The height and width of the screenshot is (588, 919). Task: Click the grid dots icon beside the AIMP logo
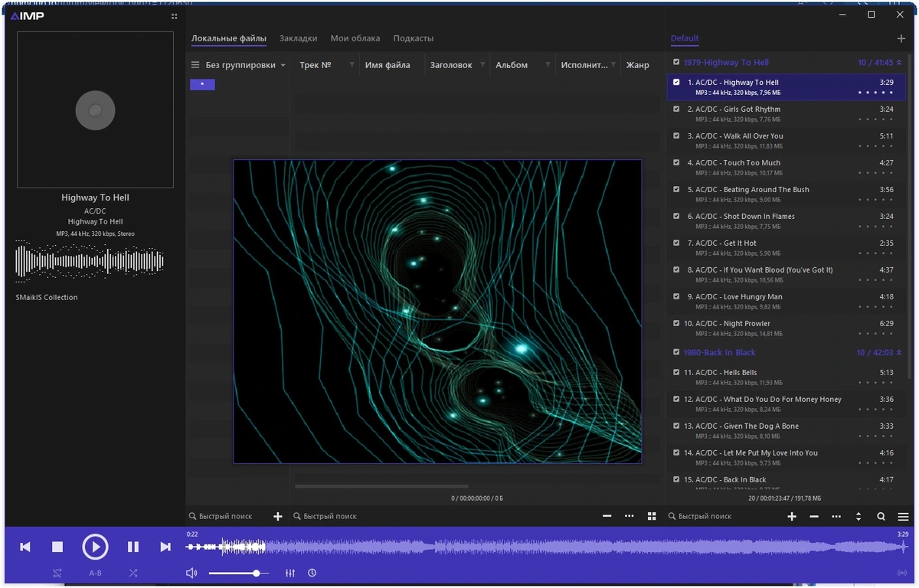tap(175, 16)
